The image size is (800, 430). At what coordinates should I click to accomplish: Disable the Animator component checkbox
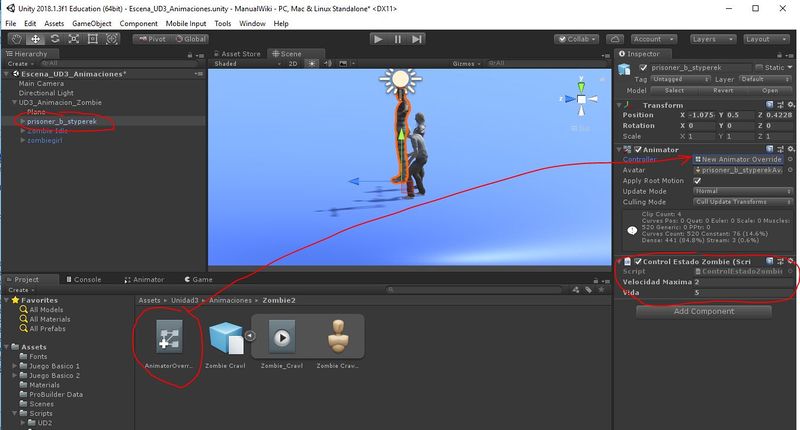[637, 149]
